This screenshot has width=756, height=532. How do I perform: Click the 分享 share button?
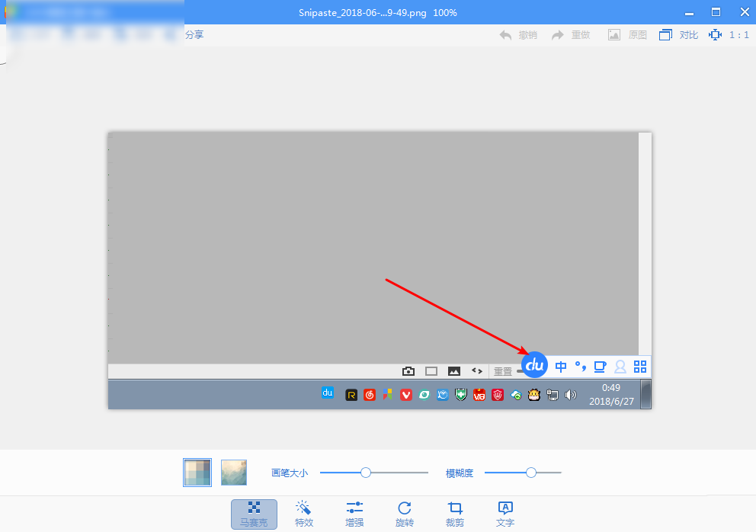point(194,35)
